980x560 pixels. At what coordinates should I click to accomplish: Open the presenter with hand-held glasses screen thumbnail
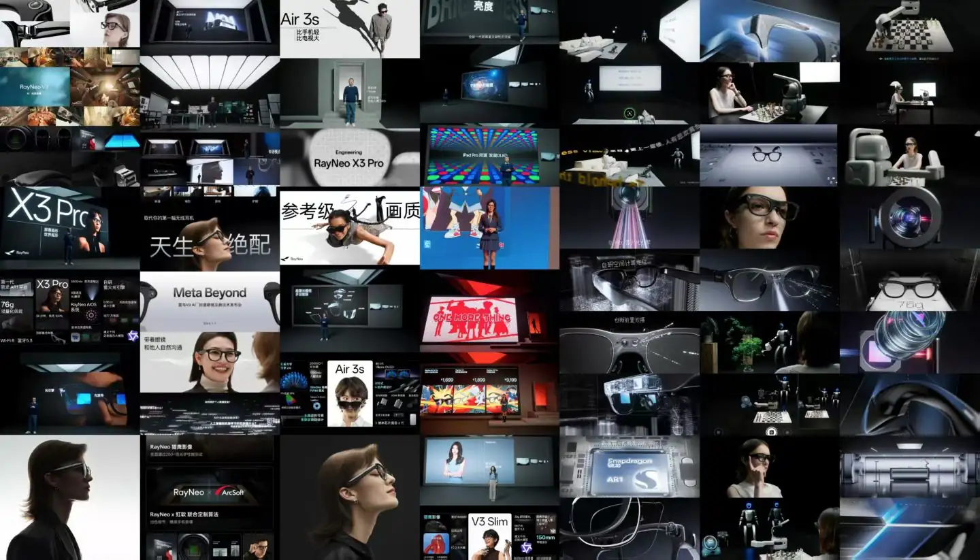(x=69, y=395)
